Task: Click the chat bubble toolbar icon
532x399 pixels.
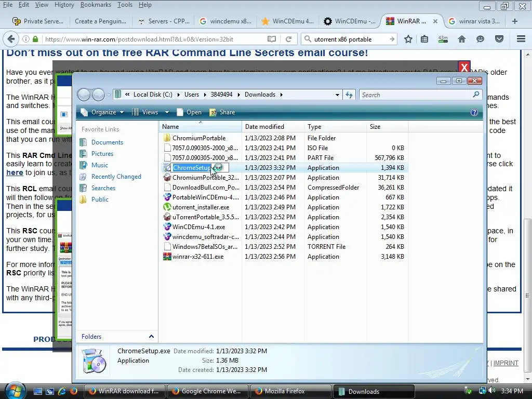Action: point(480,39)
